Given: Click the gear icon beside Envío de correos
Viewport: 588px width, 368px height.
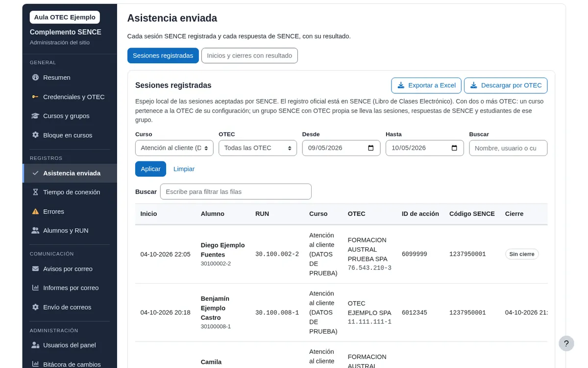Looking at the screenshot, I should (35, 307).
